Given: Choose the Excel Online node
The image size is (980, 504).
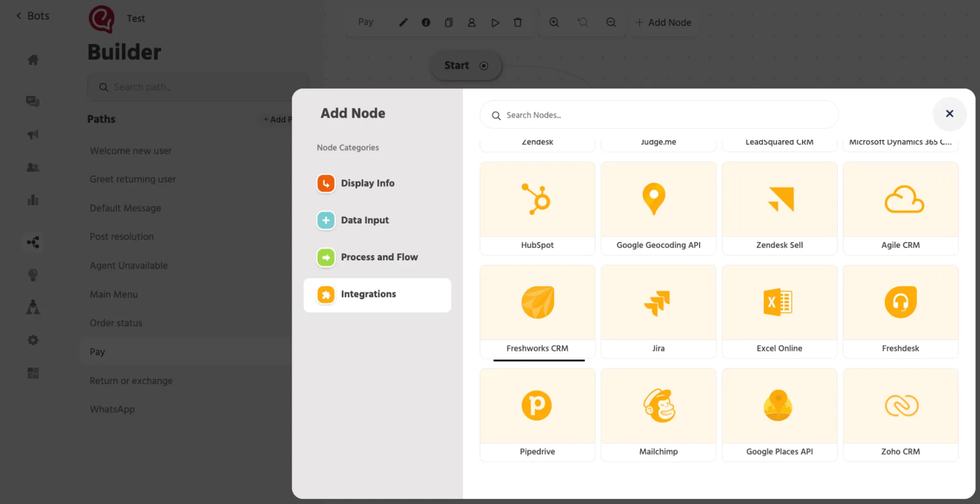Looking at the screenshot, I should pyautogui.click(x=779, y=312).
